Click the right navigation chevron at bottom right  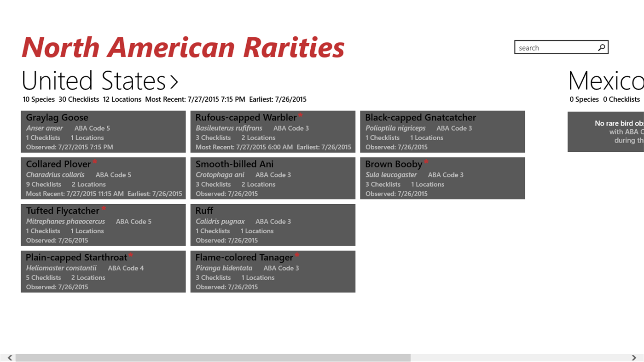pyautogui.click(x=634, y=357)
